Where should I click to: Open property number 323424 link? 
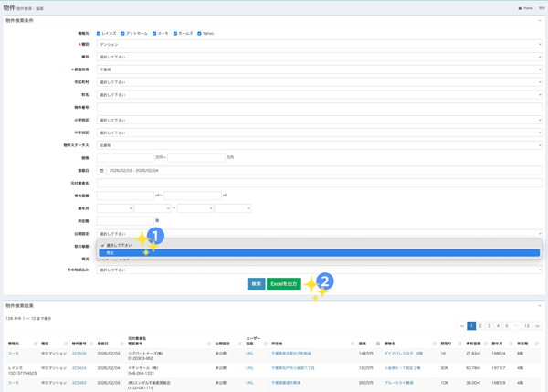point(79,368)
